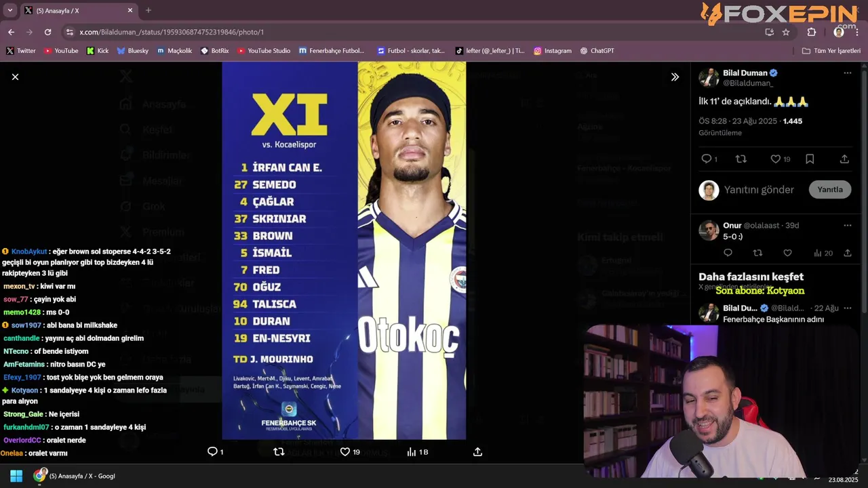The height and width of the screenshot is (488, 868).
Task: Open the ChatGPT bookmark
Action: click(597, 51)
